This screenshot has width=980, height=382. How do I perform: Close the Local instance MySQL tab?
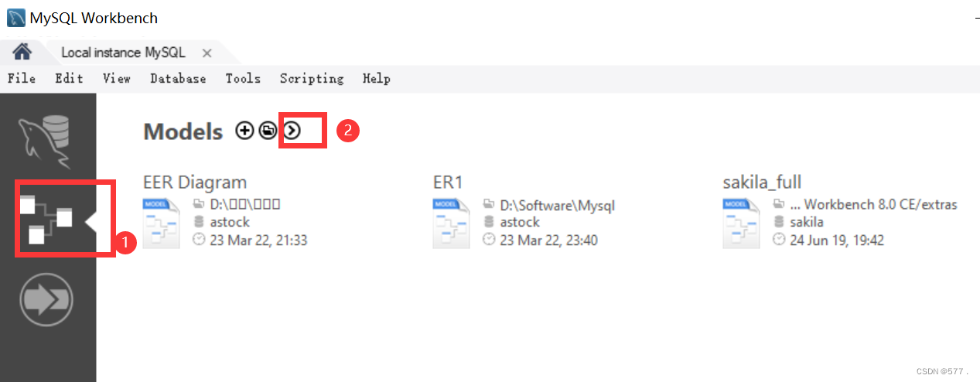point(207,53)
